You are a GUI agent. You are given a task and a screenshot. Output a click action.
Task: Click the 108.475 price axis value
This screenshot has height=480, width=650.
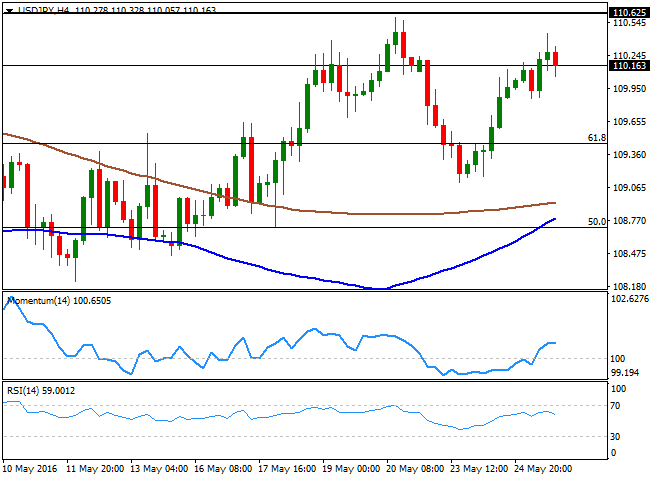tap(629, 254)
